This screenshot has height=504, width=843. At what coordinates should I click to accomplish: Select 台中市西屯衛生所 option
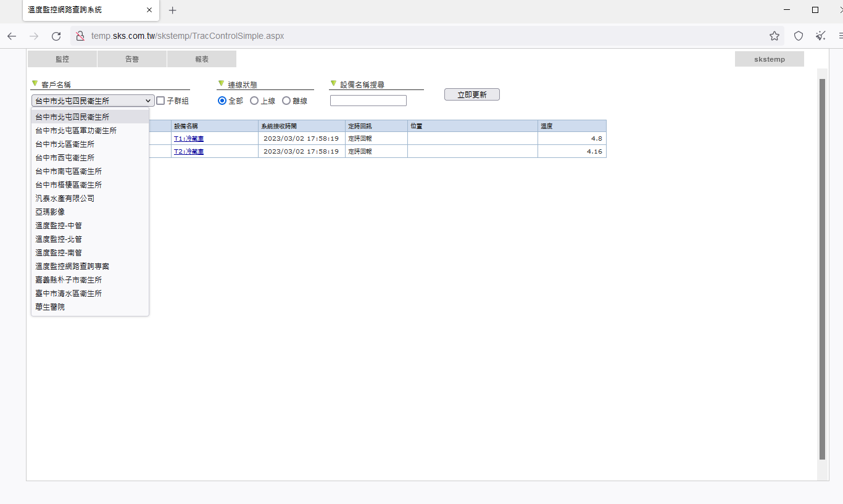point(90,158)
